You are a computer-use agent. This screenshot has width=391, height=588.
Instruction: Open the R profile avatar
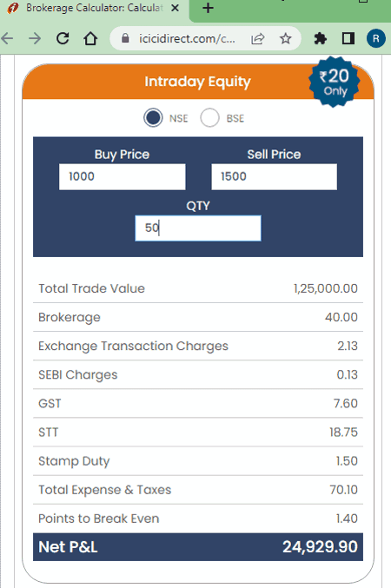click(x=376, y=38)
